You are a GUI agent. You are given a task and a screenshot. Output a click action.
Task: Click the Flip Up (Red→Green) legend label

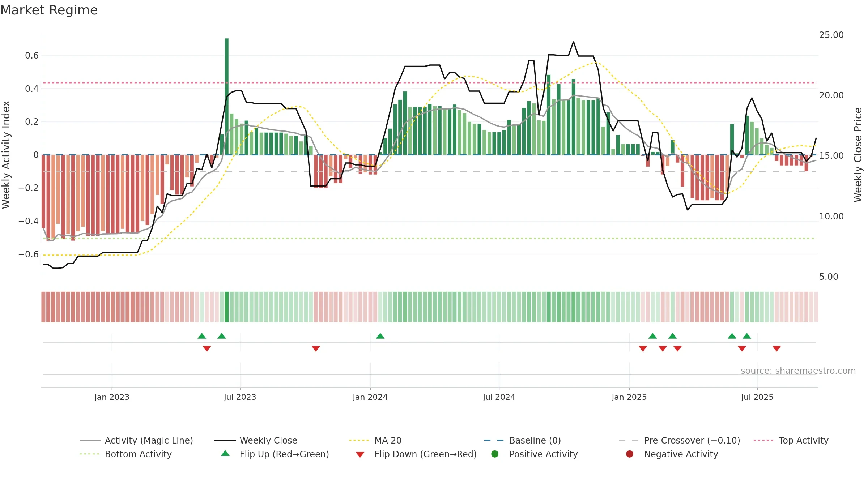pyautogui.click(x=284, y=454)
